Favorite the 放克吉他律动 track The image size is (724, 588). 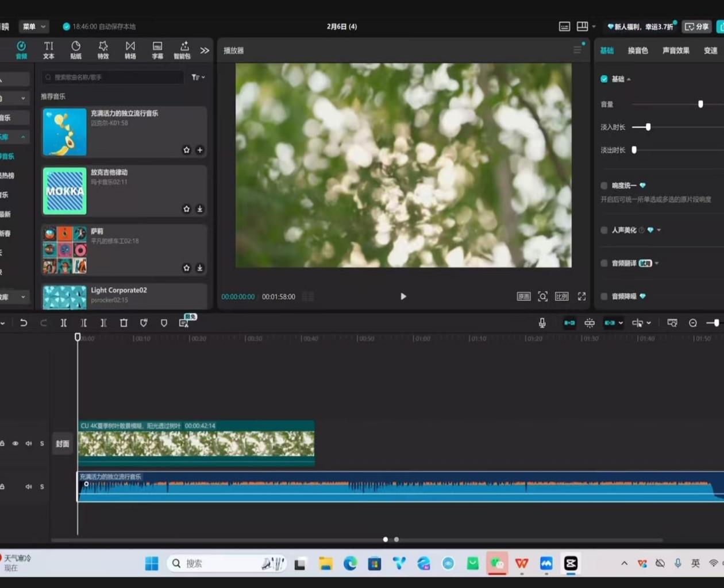186,209
